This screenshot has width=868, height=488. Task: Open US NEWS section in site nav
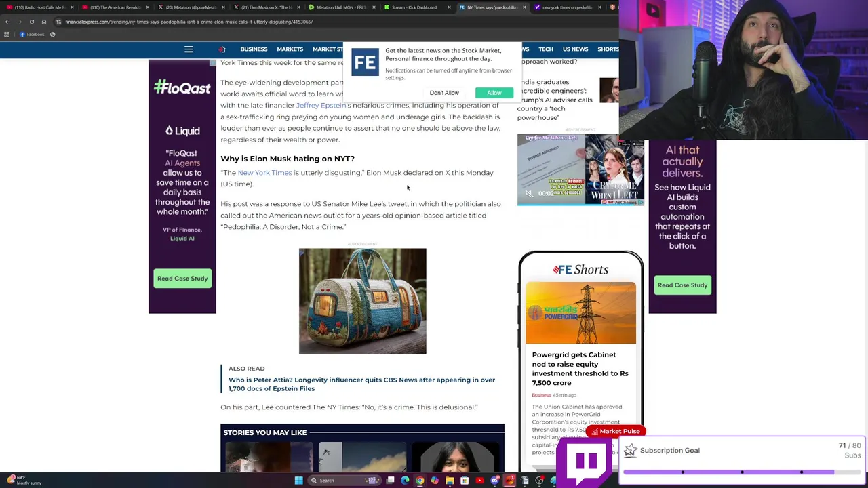575,49
